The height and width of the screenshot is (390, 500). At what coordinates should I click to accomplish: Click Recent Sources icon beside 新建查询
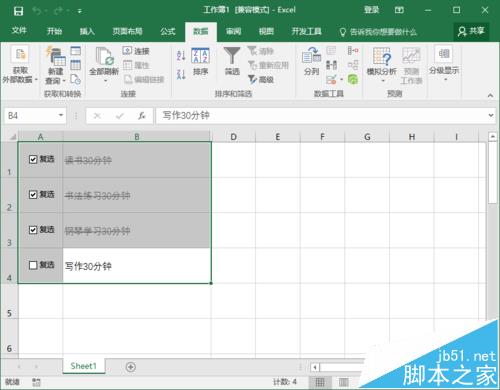[x=76, y=79]
